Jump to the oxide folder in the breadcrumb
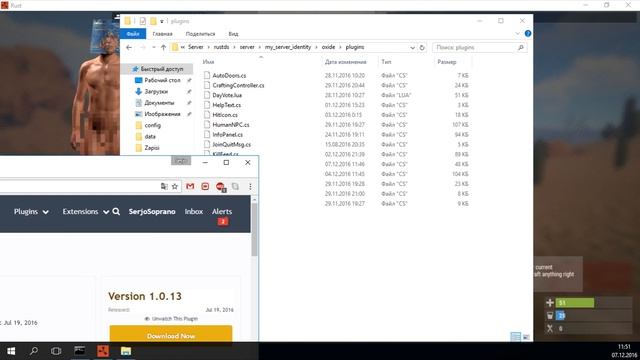 coord(328,47)
